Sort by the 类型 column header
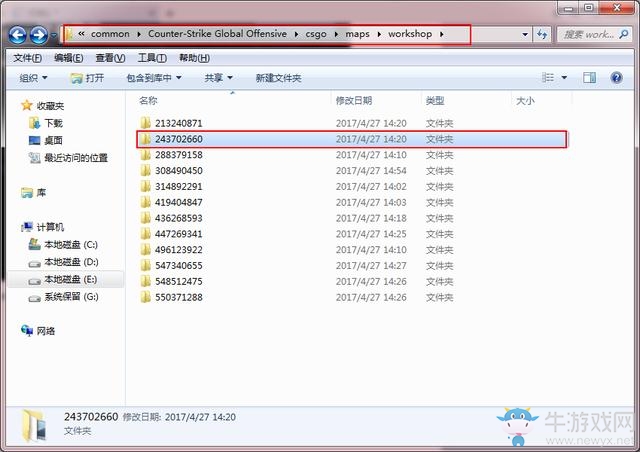The height and width of the screenshot is (452, 640). point(435,100)
